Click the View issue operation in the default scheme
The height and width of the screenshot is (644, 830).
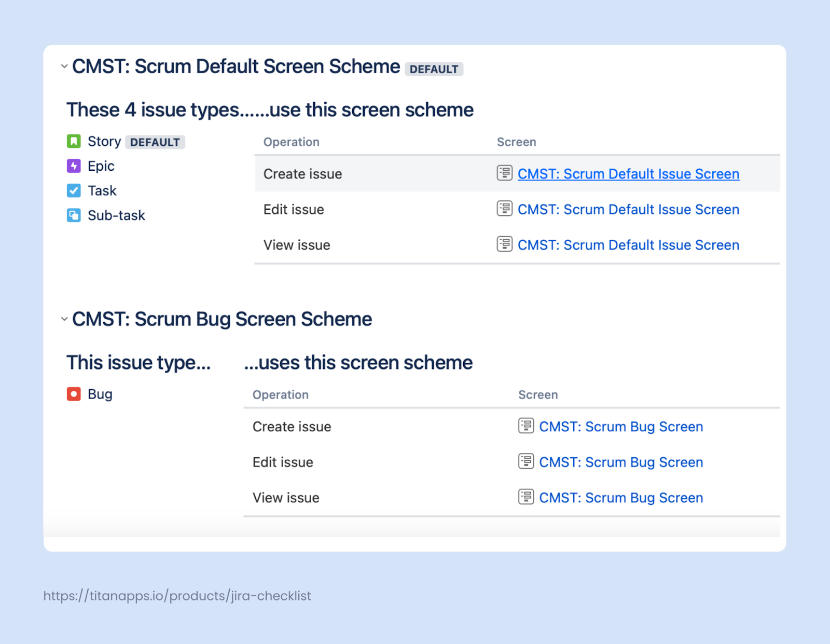297,245
